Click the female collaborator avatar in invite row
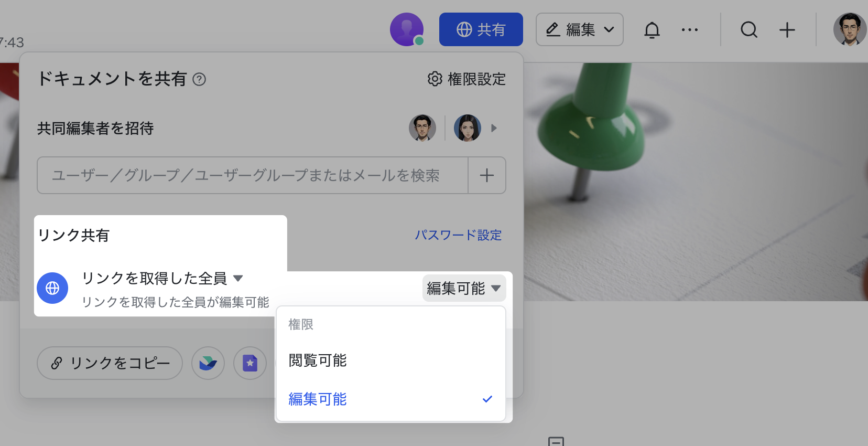 point(468,128)
